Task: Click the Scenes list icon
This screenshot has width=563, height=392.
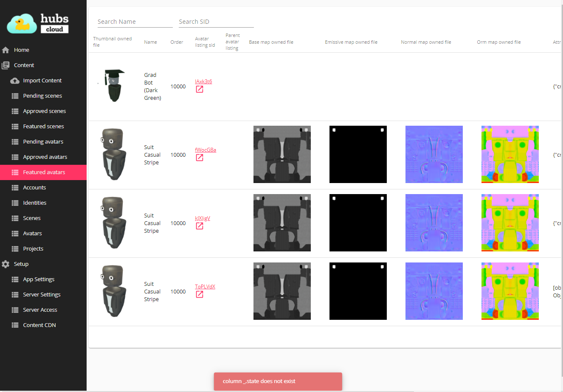Action: pos(15,218)
